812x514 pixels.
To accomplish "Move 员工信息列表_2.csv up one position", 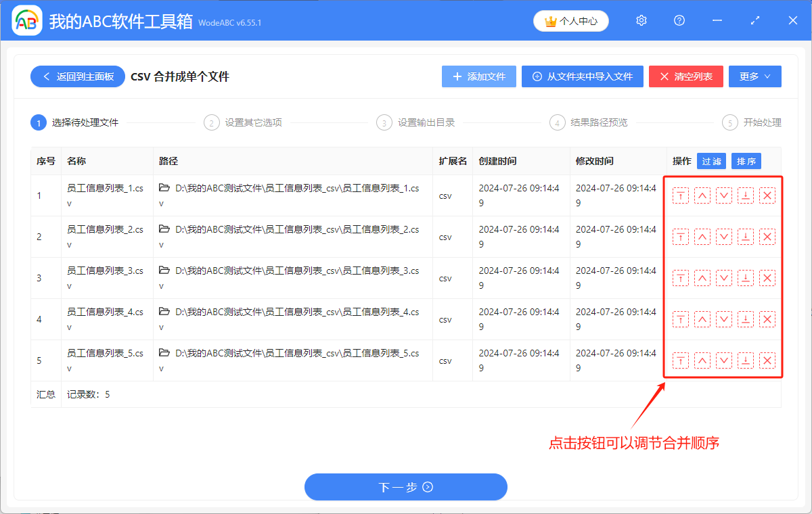I will pyautogui.click(x=702, y=237).
